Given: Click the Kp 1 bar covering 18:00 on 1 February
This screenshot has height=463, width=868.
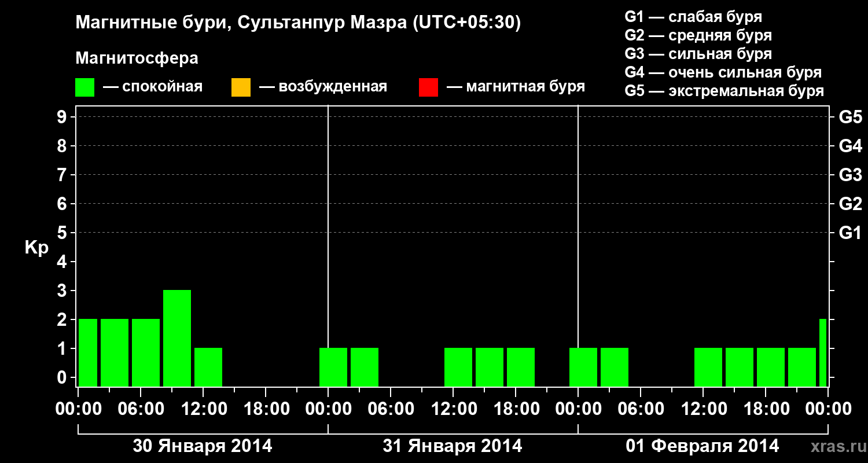Looking at the screenshot, I should pyautogui.click(x=771, y=367).
